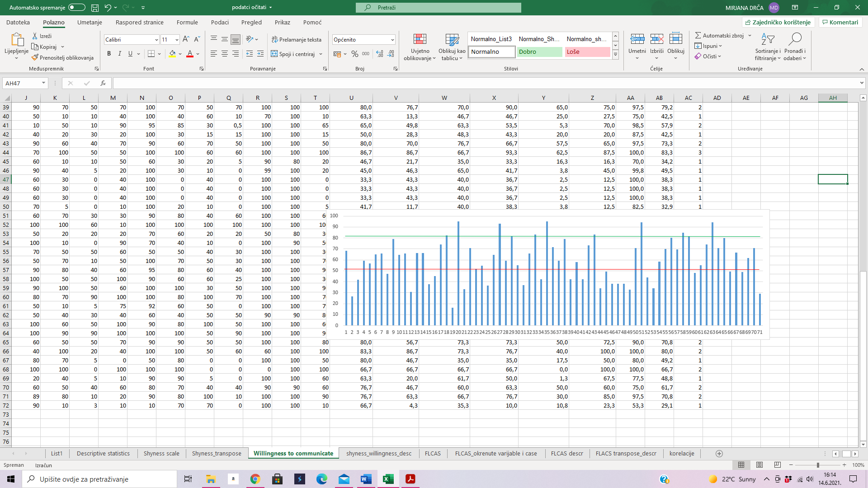Apply the Loše cell style
This screenshot has height=488, width=868.
587,52
